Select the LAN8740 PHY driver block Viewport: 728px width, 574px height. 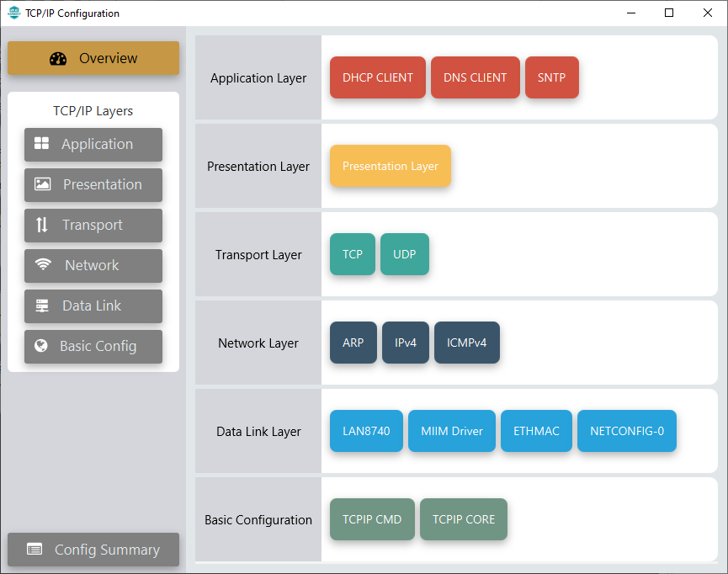(366, 431)
